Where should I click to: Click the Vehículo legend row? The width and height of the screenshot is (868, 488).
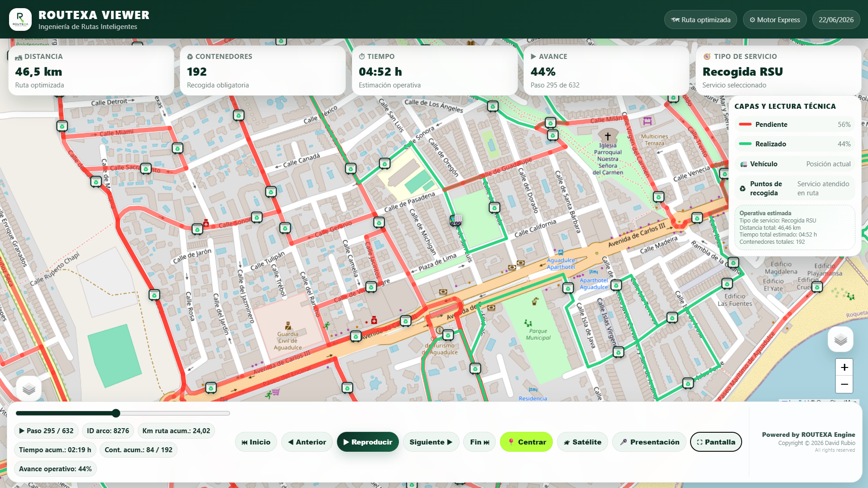click(795, 164)
